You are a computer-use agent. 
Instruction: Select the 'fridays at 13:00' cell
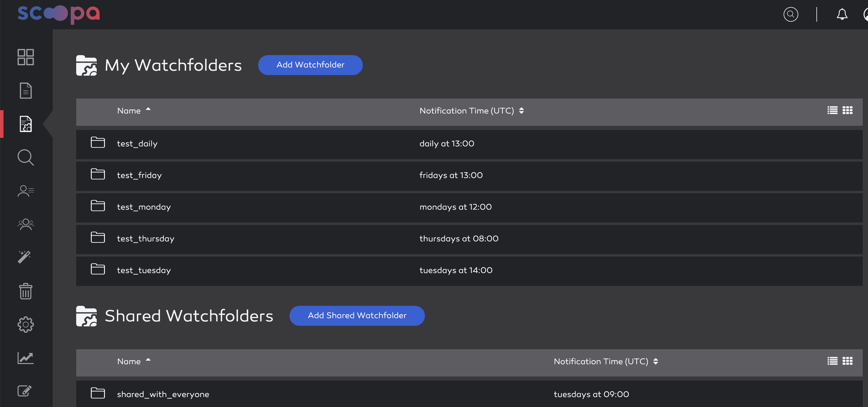(x=451, y=175)
